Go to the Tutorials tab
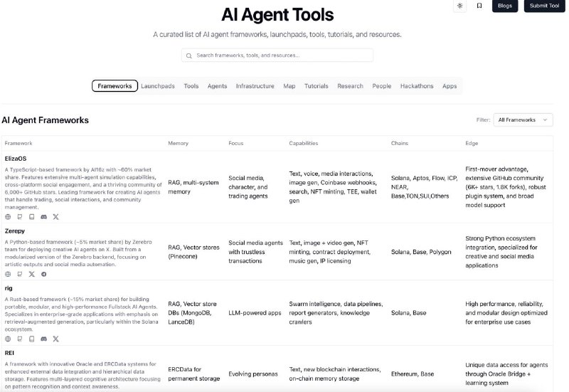Screen dimensions: 569x392 click(x=316, y=86)
